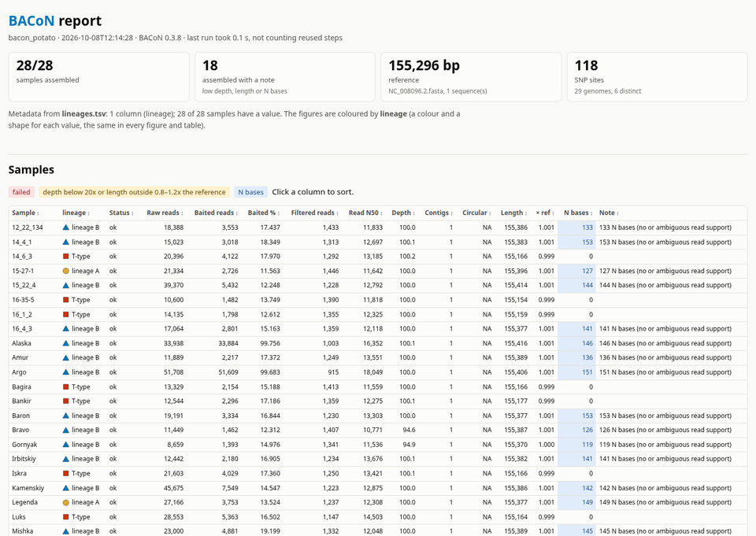Sort by Baited reads column

pyautogui.click(x=216, y=213)
